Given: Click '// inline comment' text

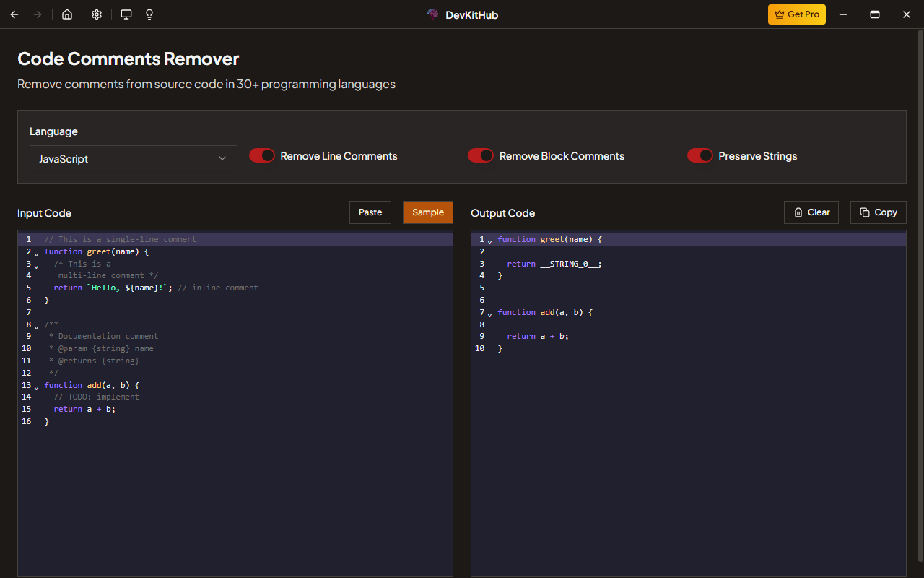Looking at the screenshot, I should pos(218,288).
